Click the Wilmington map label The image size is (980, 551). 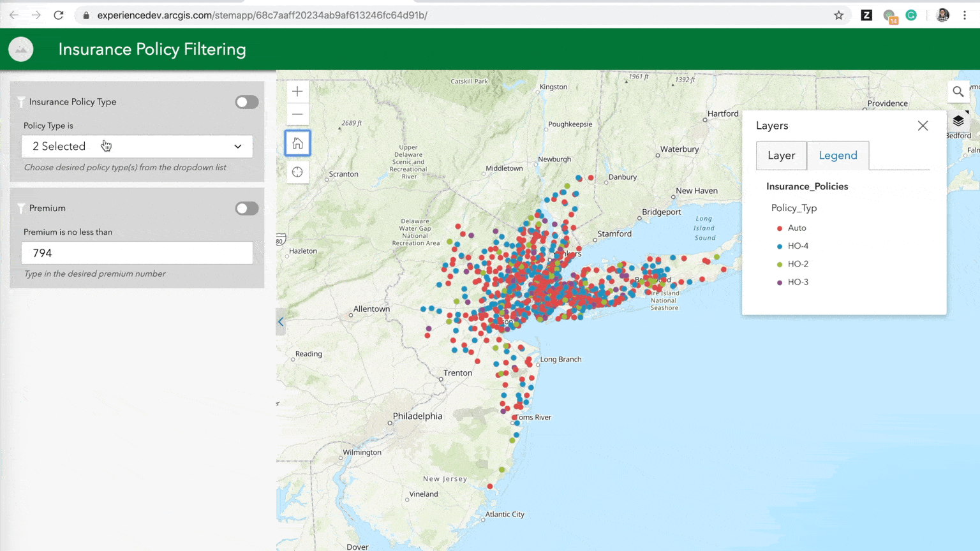pos(362,453)
